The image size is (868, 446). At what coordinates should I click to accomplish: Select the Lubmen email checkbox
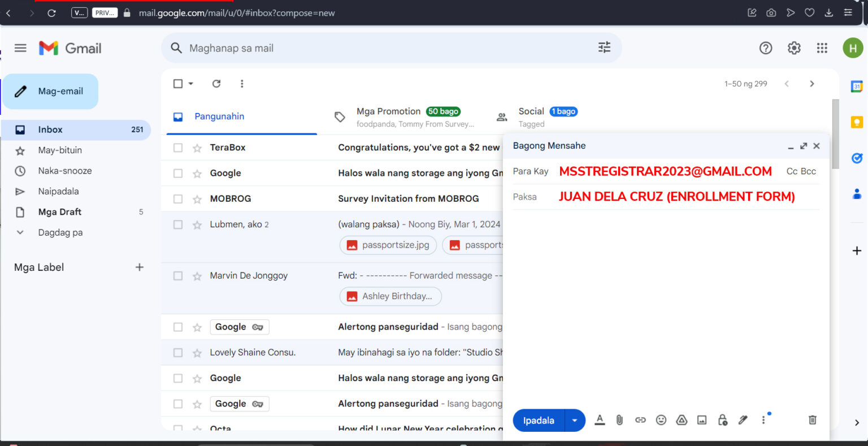pos(178,224)
